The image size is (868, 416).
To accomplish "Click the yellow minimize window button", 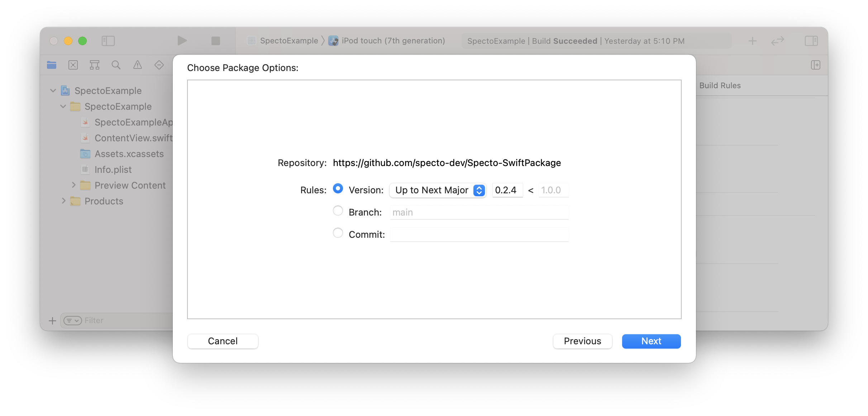I will tap(68, 41).
